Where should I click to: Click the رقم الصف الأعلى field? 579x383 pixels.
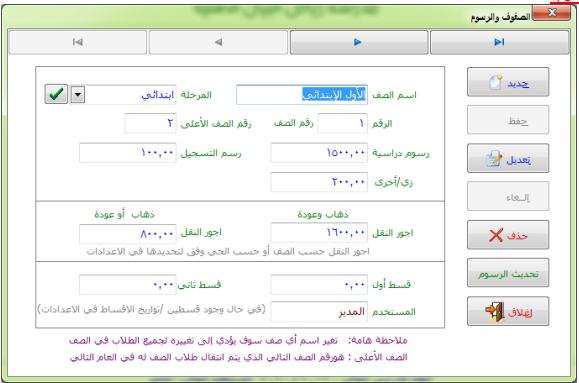(x=150, y=123)
